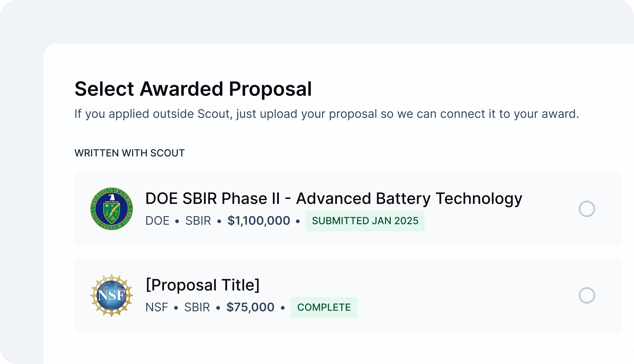Viewport: 634px width, 364px height.
Task: Click the Select Awarded Proposal heading
Action: point(193,89)
